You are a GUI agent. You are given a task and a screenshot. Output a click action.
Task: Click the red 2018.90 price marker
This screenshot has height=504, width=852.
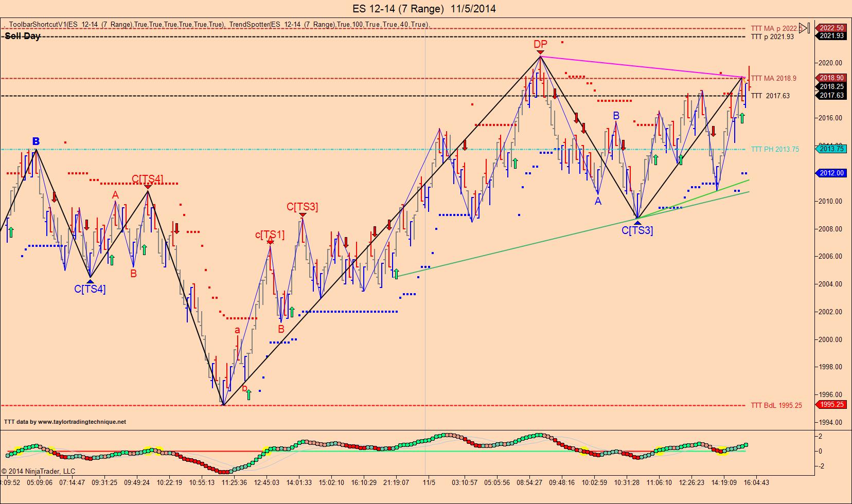[x=831, y=78]
